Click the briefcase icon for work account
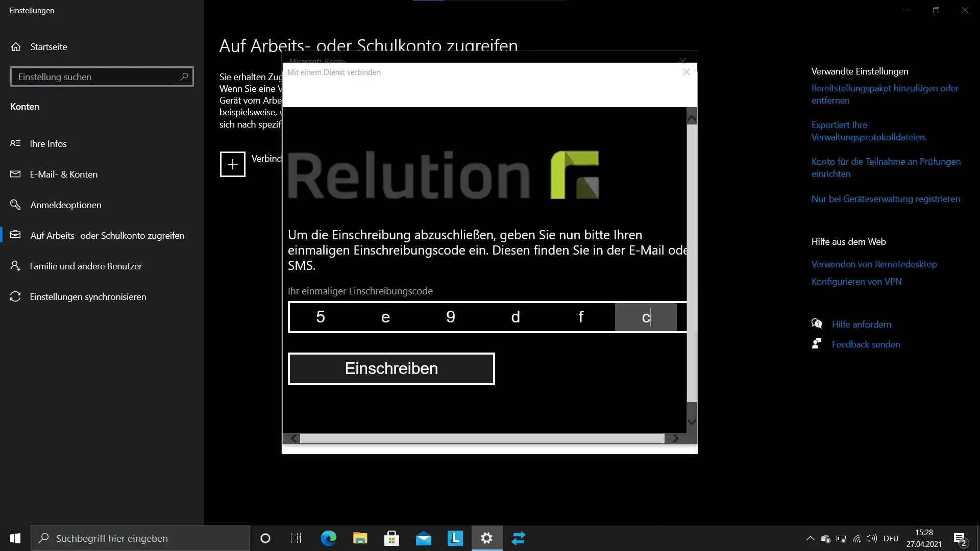Image resolution: width=980 pixels, height=551 pixels. click(x=15, y=235)
